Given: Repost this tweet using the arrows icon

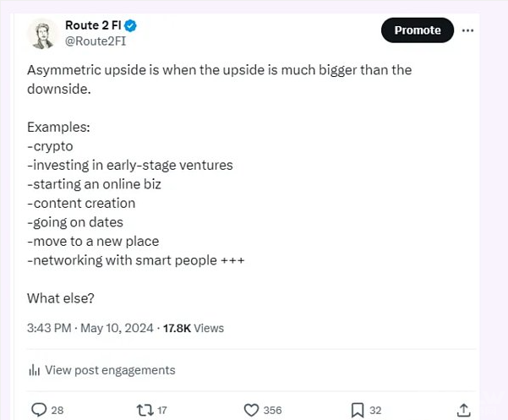Looking at the screenshot, I should point(145,410).
